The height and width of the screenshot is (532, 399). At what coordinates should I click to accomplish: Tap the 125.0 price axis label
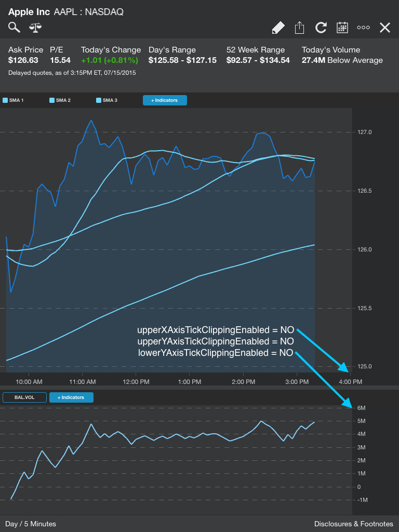pos(364,366)
